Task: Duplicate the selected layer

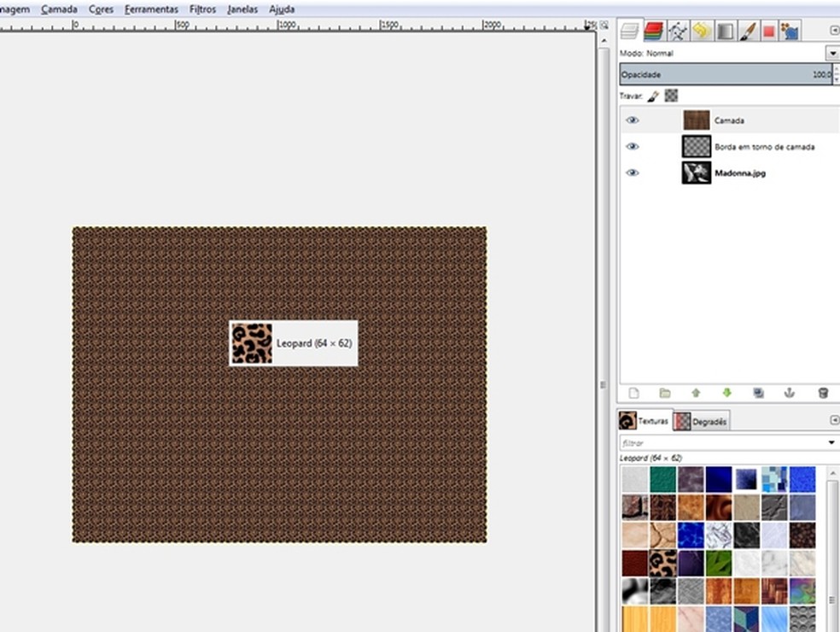Action: click(758, 393)
